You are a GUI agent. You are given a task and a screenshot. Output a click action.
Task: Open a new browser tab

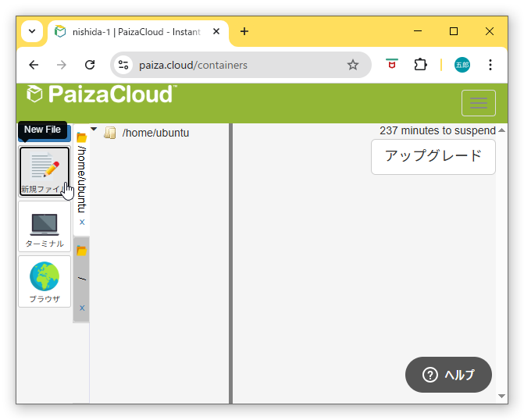244,31
